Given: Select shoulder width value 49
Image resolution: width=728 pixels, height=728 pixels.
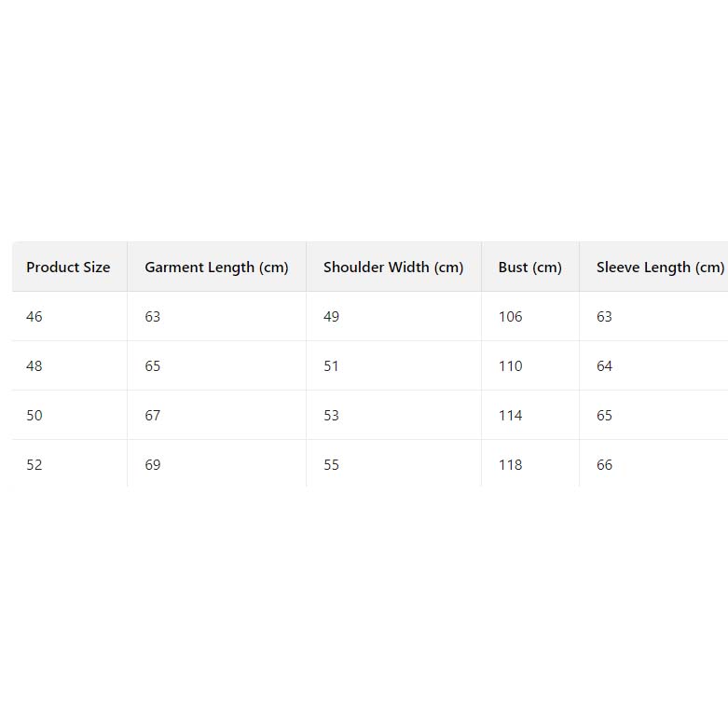Looking at the screenshot, I should pyautogui.click(x=332, y=317).
